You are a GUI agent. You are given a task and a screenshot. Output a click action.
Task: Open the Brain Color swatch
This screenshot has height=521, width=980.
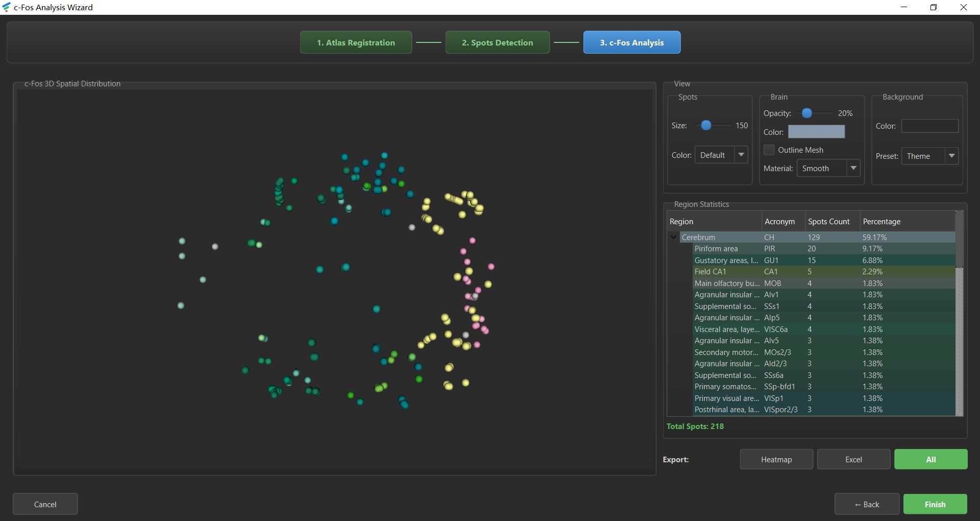coord(816,132)
